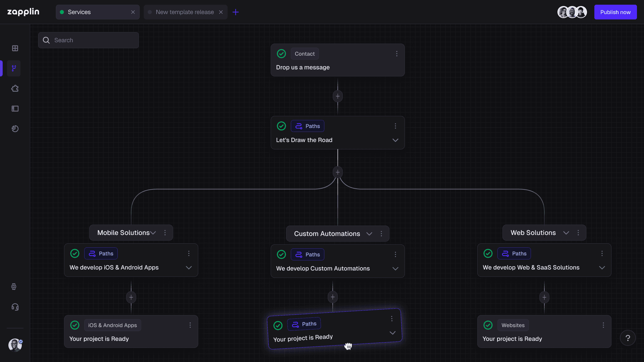The width and height of the screenshot is (644, 362).
Task: Toggle the check on iOS & Android Apps node
Action: [75, 325]
